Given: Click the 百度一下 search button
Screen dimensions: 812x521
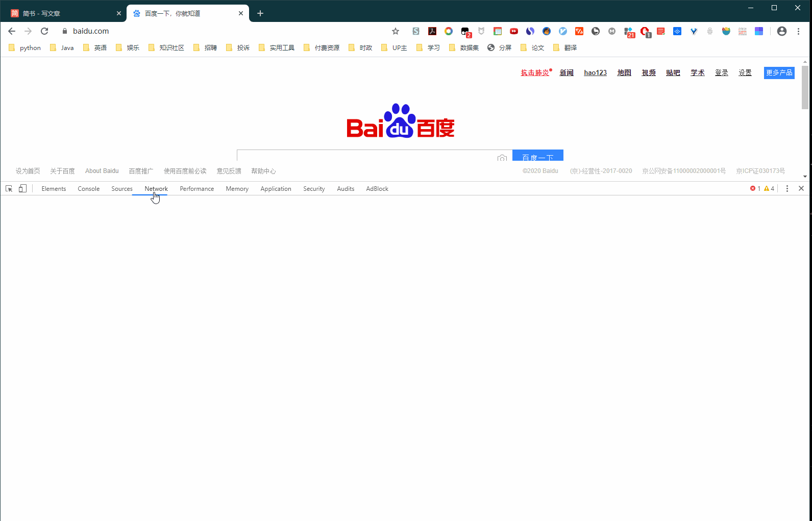Looking at the screenshot, I should point(538,156).
